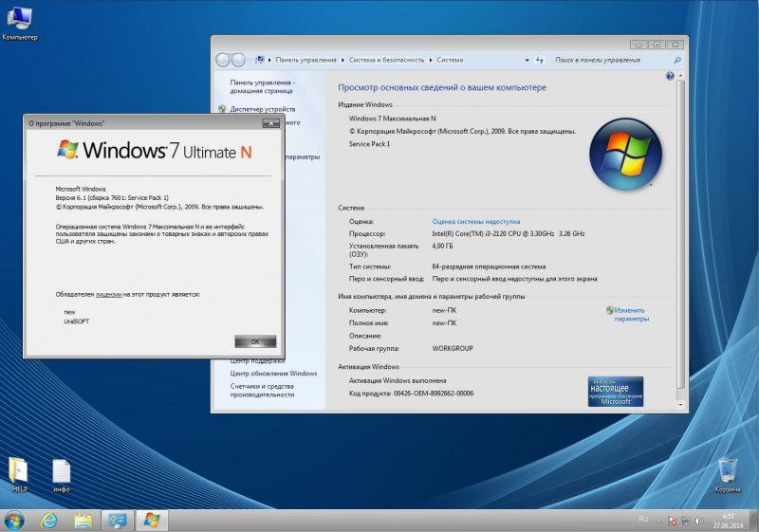Image resolution: width=759 pixels, height=532 pixels.
Task: Select the Корзина recycle bin icon
Action: click(727, 475)
